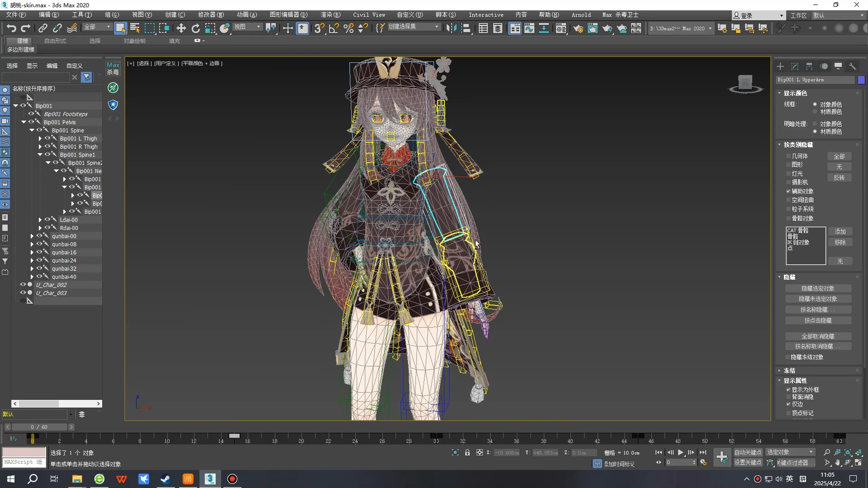This screenshot has width=868, height=488.
Task: Click the Undo arrow icon
Action: coord(11,28)
